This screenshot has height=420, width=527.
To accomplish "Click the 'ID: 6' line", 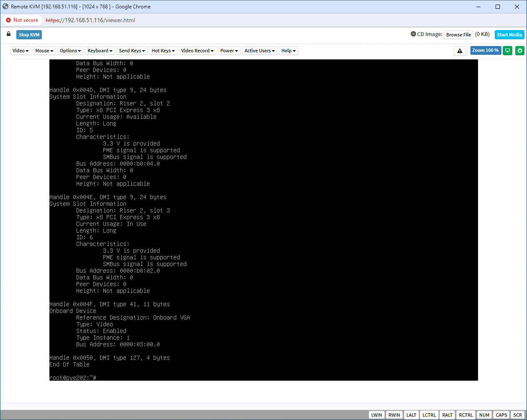I will pyautogui.click(x=85, y=237).
